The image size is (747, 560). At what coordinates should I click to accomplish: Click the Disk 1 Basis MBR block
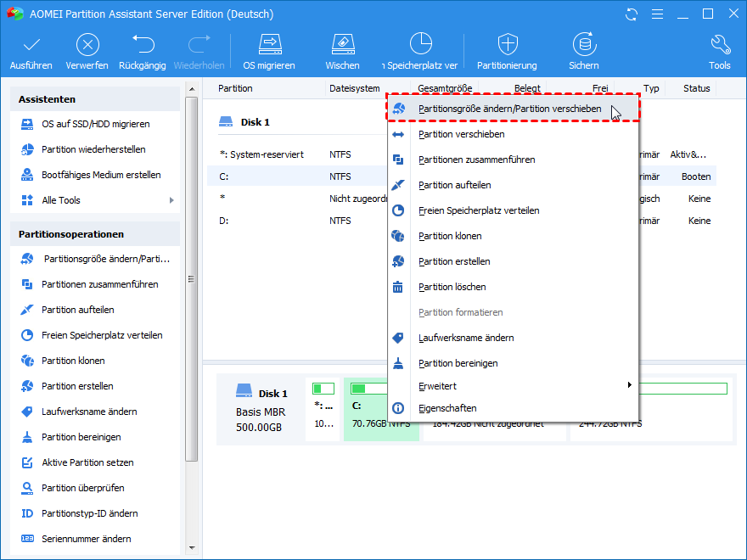[x=261, y=409]
